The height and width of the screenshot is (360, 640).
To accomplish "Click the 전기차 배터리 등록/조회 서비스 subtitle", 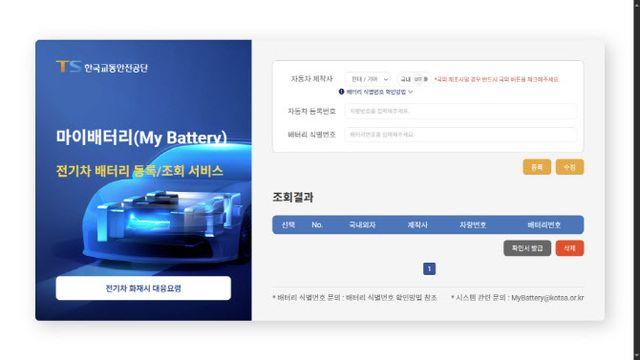I will [x=140, y=171].
